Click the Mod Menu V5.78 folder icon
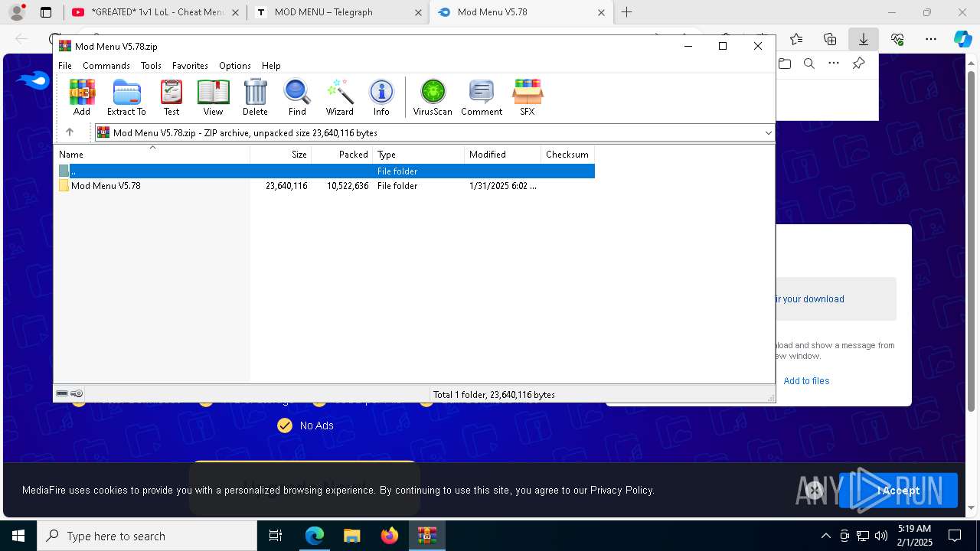Viewport: 980px width, 551px height. pos(64,186)
